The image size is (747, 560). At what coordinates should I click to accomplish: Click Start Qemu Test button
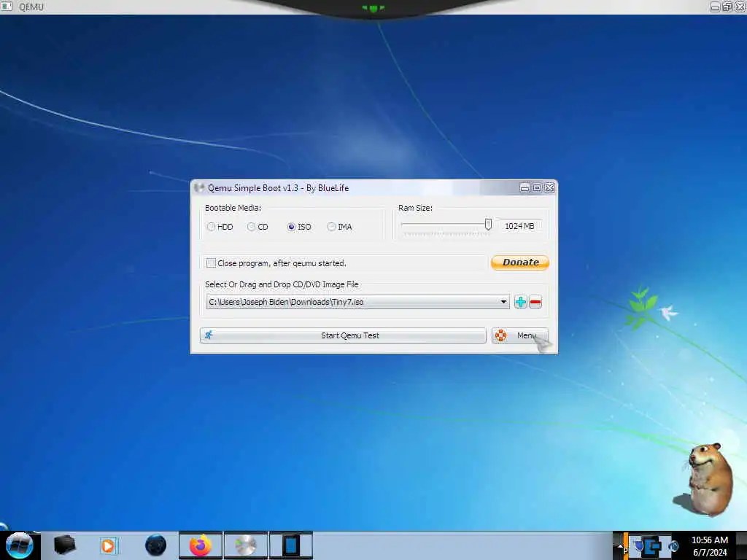[343, 335]
